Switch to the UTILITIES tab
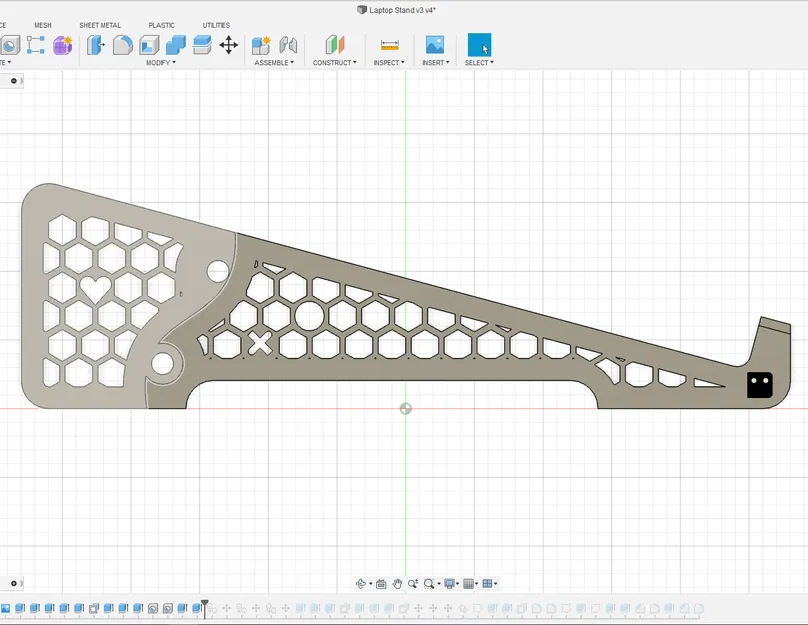This screenshot has height=625, width=808. click(216, 25)
